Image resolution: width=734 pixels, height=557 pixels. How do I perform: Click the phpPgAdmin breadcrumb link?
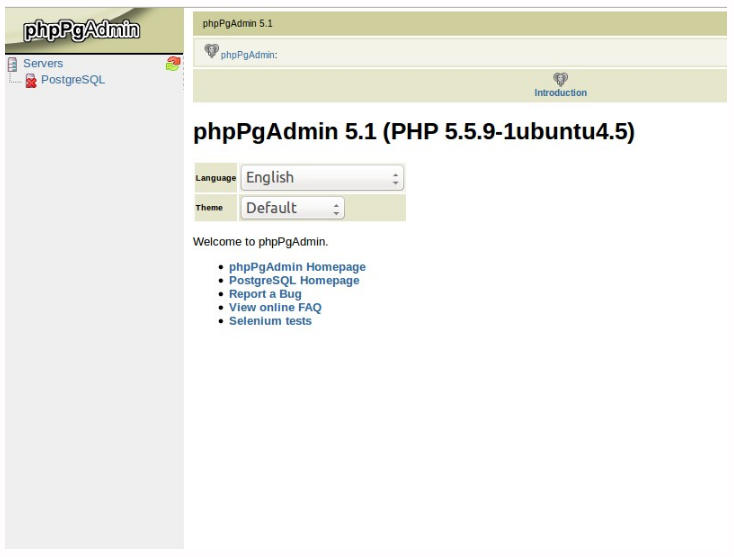(248, 55)
